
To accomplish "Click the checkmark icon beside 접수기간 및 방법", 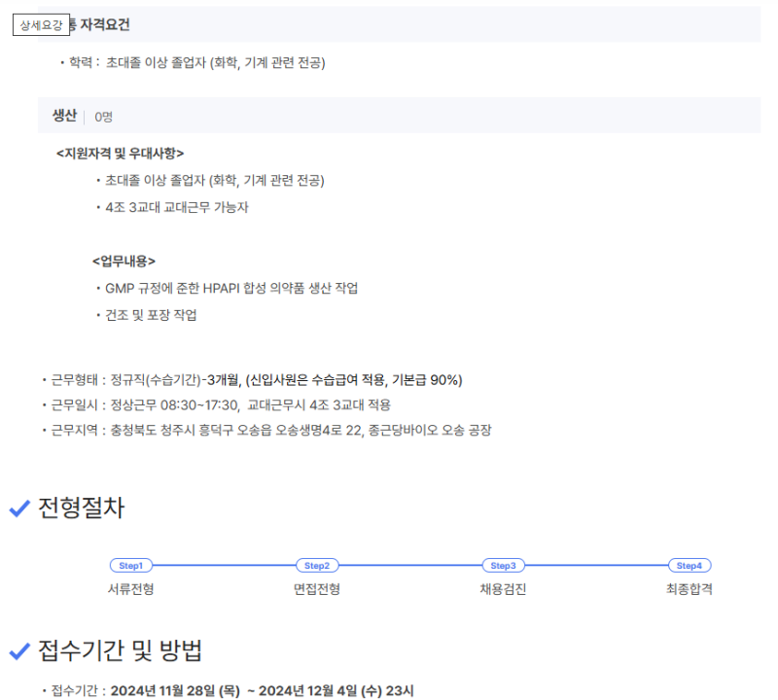I will tap(19, 651).
